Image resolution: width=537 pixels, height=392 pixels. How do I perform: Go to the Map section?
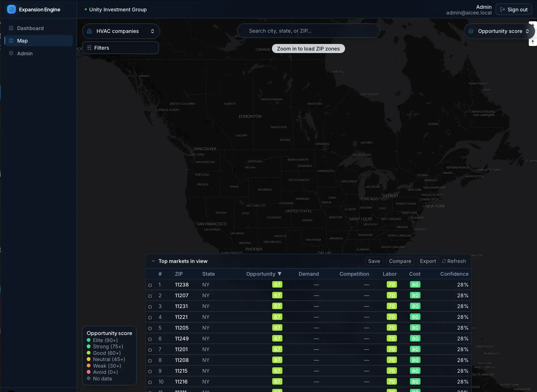[39, 41]
